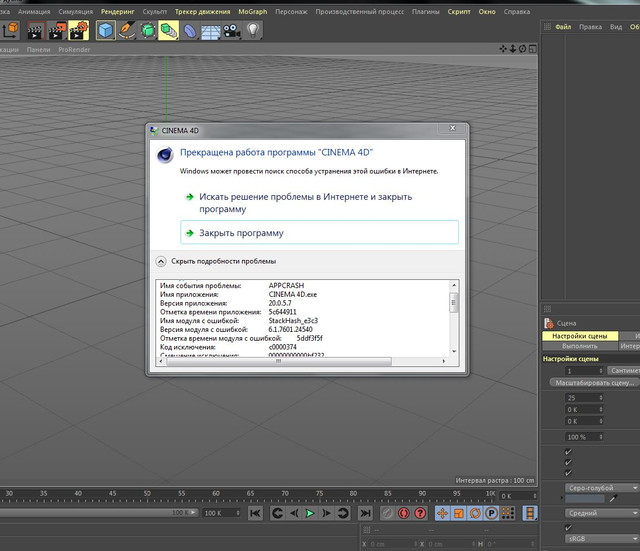Viewport: 640px width, 551px height.
Task: Toggle point level animation dots icon
Action: (508, 513)
